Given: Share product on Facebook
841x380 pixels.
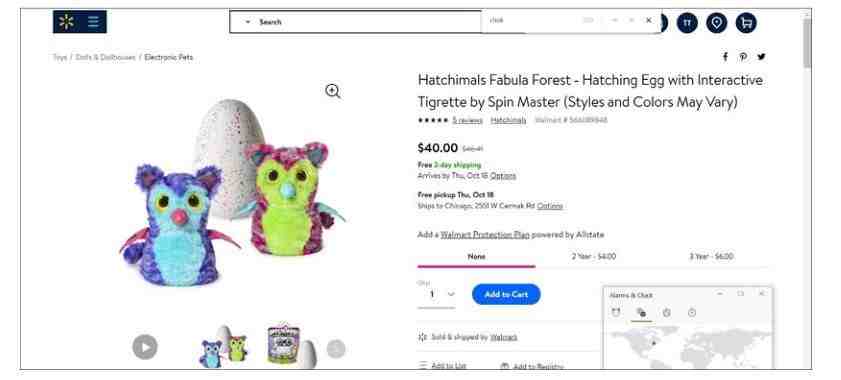Looking at the screenshot, I should (725, 57).
